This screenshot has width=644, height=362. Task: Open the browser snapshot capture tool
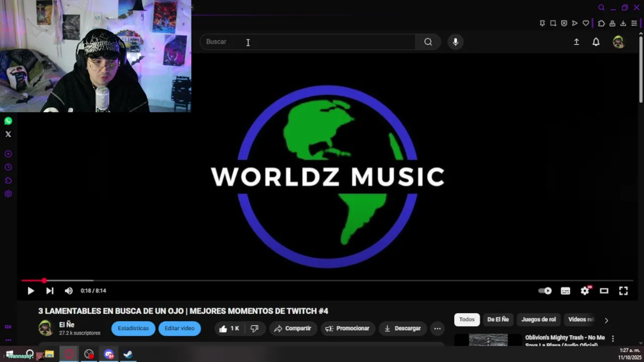tap(553, 23)
